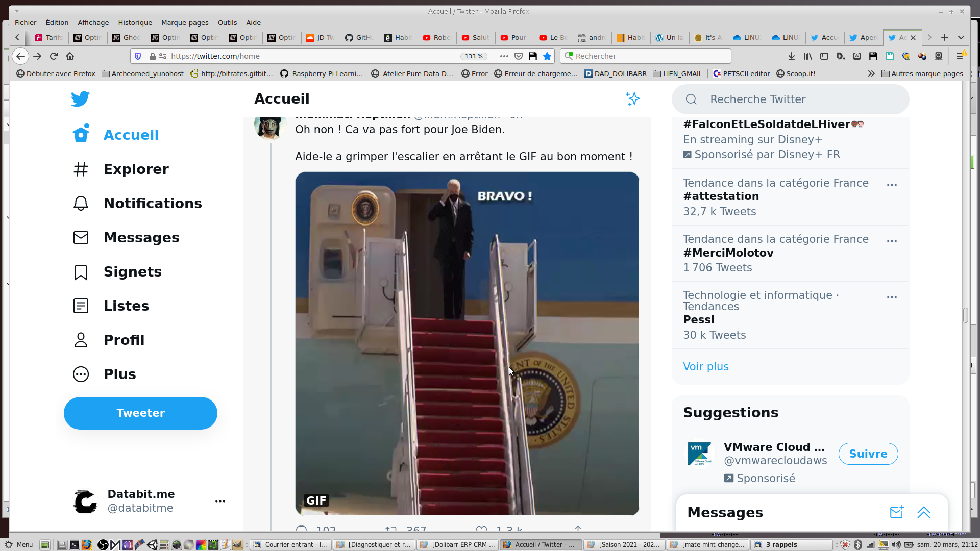Show more bookmarks overflow chevron
980x551 pixels.
(x=871, y=73)
